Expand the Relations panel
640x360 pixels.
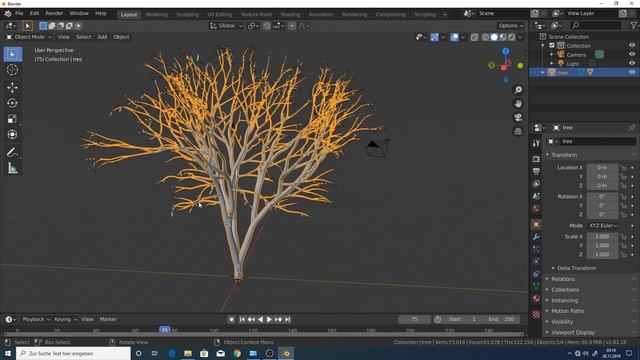coord(563,279)
